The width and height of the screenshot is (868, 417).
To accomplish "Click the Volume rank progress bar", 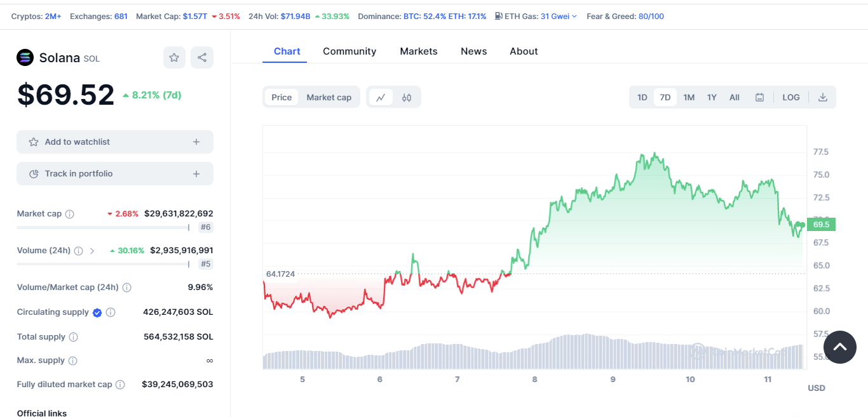I will 103,264.
